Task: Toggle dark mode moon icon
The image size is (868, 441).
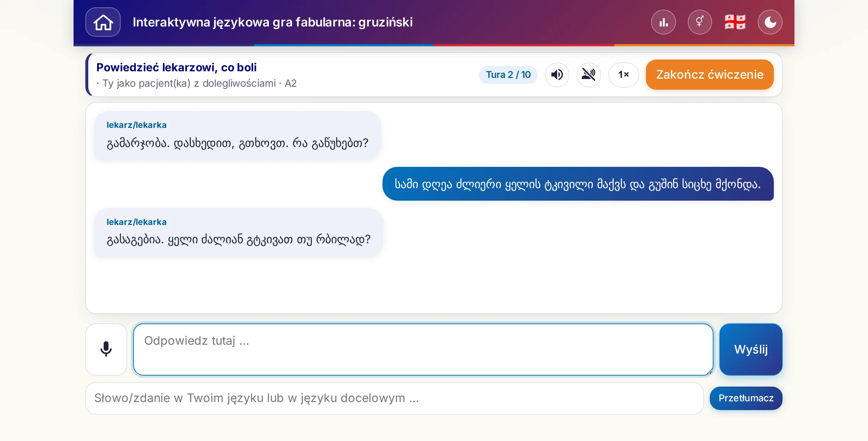Action: (x=770, y=22)
